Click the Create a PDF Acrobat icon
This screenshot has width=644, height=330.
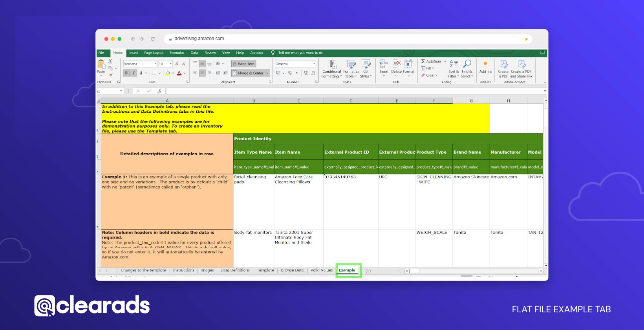click(x=504, y=64)
